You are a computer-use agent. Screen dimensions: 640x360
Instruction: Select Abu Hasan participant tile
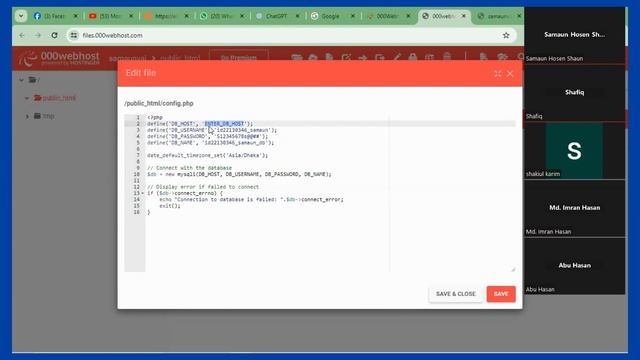(574, 266)
